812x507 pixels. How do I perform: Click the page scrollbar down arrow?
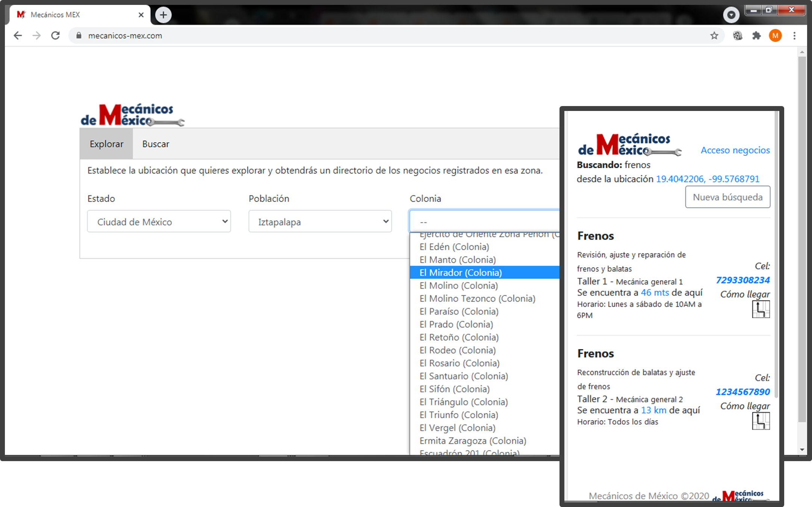click(x=802, y=449)
